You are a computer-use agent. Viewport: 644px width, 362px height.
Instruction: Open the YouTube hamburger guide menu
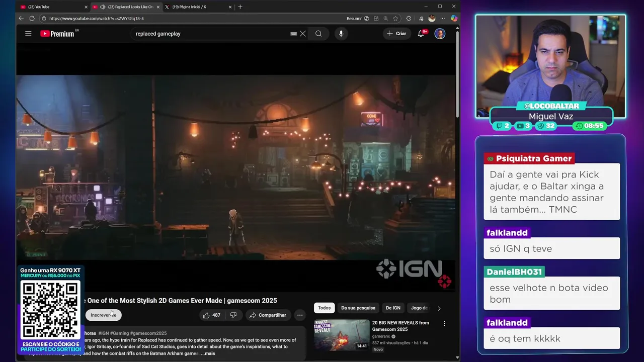point(28,34)
